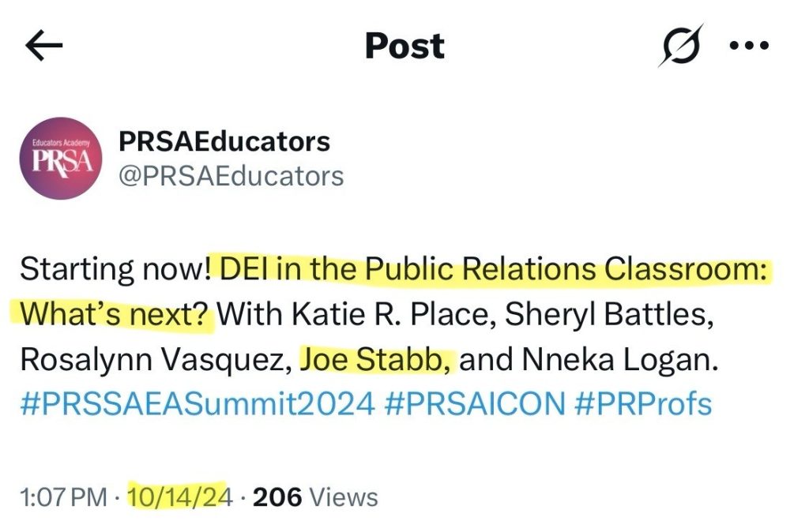Click the highlighted DEI in the Public Relations Classroom text

[493, 269]
